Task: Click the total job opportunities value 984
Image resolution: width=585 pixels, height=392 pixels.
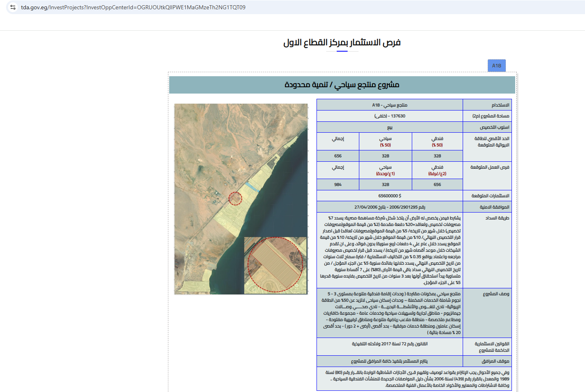Action: tap(338, 185)
